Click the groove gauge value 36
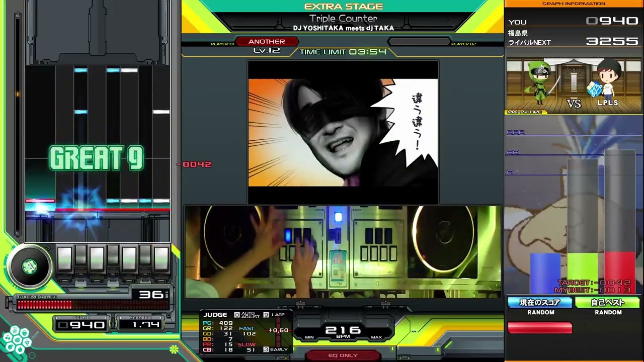This screenshot has width=644, height=362. (x=151, y=295)
